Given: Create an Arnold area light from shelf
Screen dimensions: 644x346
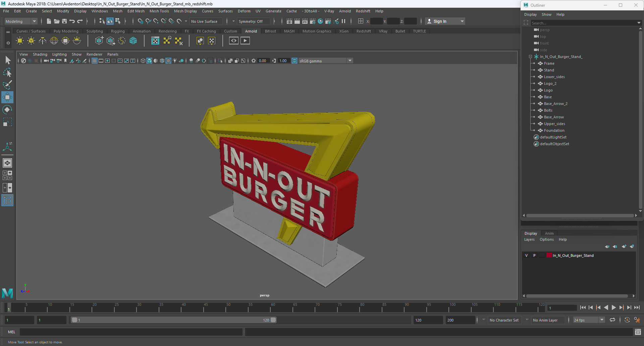Looking at the screenshot, I should (x=20, y=41).
